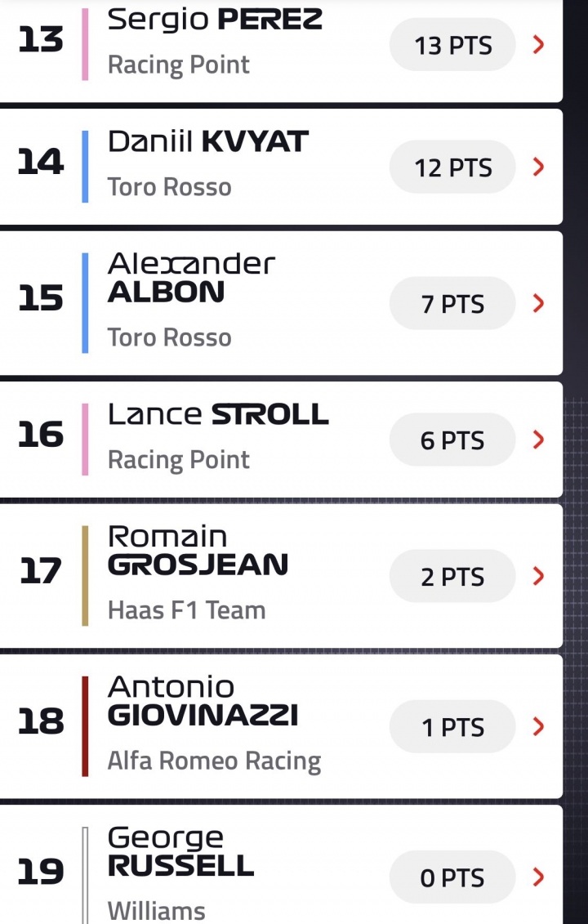Tap the 6 PTS badge for Stroll
This screenshot has width=588, height=924.
452,440
